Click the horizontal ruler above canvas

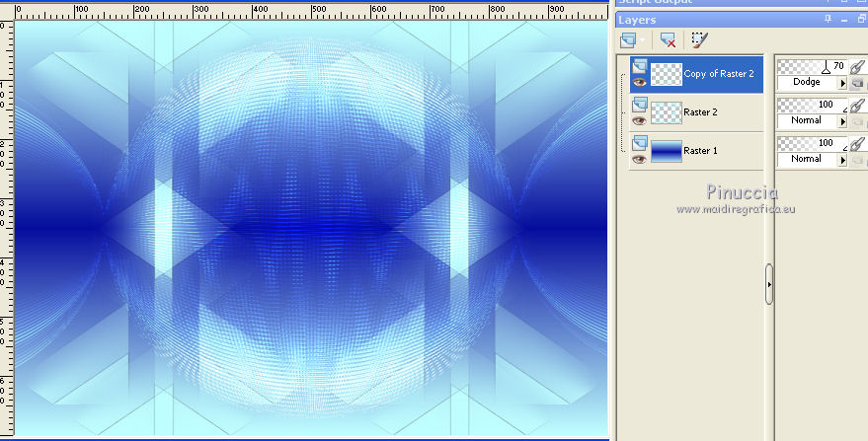coord(311,12)
